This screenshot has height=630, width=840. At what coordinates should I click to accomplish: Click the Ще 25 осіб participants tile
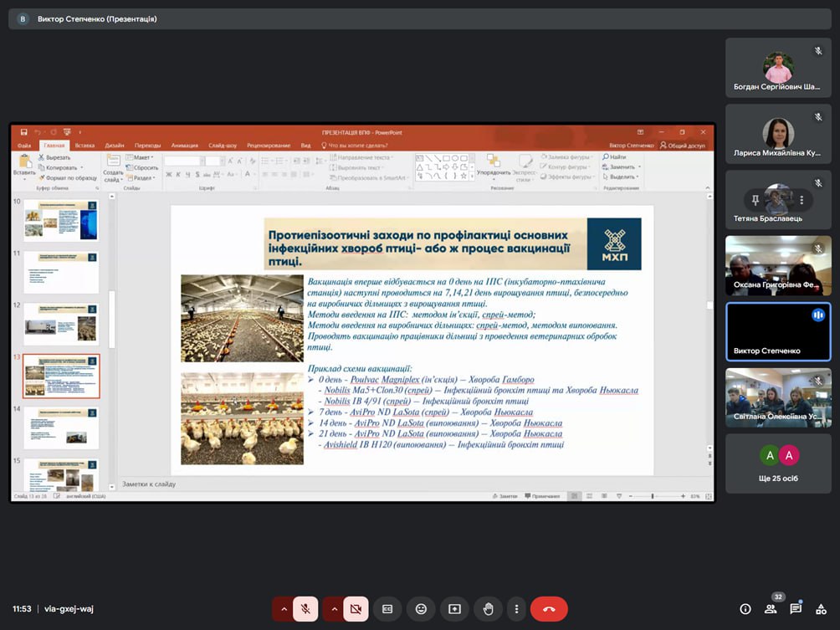tap(778, 464)
